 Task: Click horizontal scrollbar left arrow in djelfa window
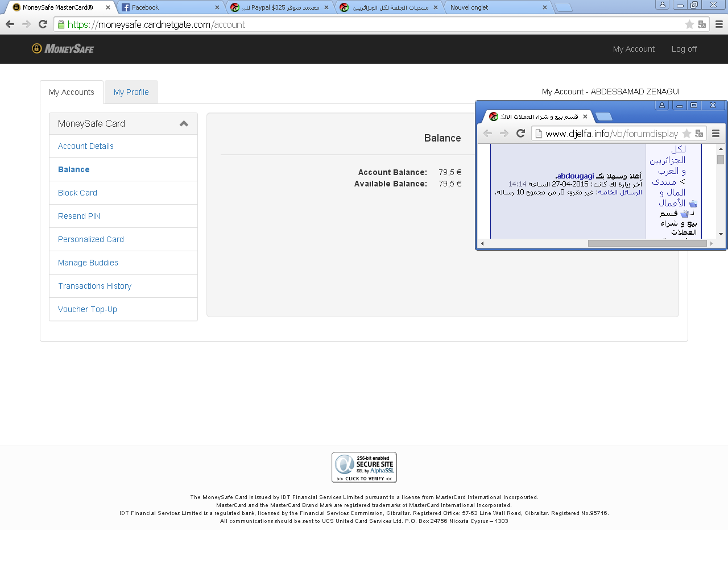click(482, 243)
